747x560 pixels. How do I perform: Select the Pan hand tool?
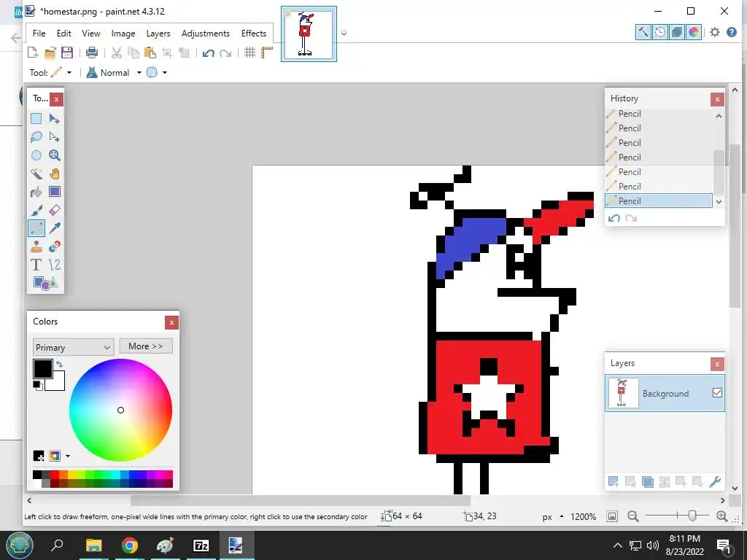point(54,174)
